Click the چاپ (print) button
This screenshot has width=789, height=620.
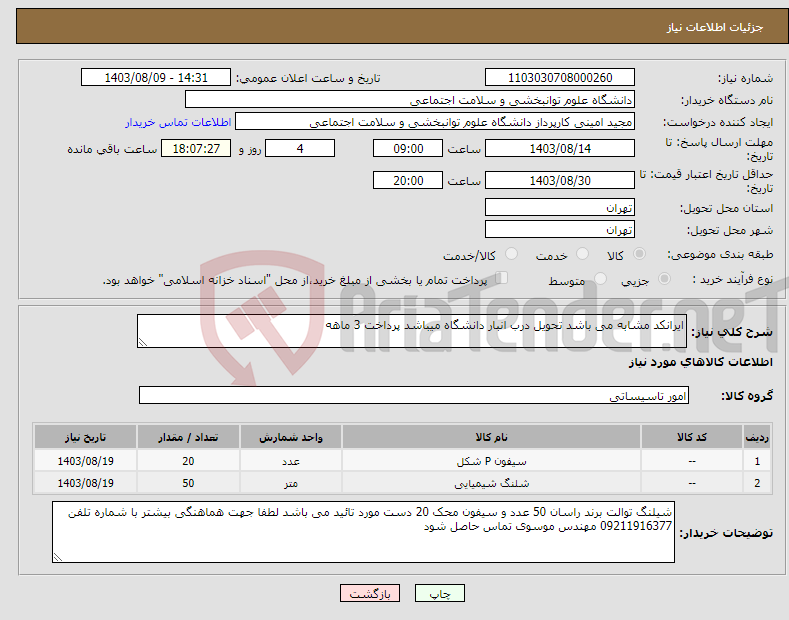pos(439,593)
